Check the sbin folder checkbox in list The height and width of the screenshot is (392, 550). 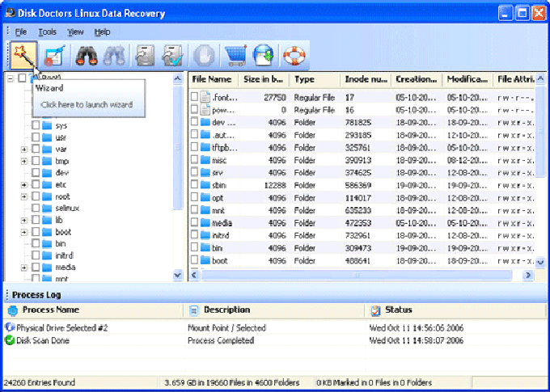pos(194,185)
